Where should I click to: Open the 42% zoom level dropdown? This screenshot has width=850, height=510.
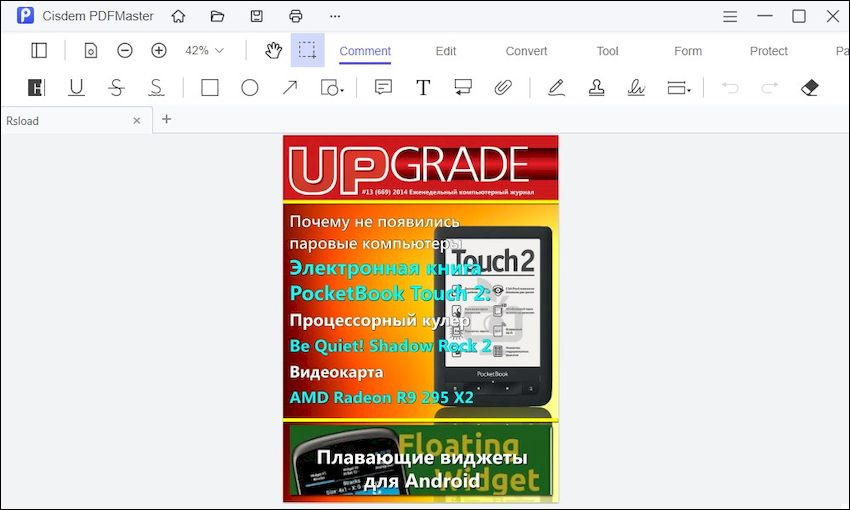tap(204, 50)
